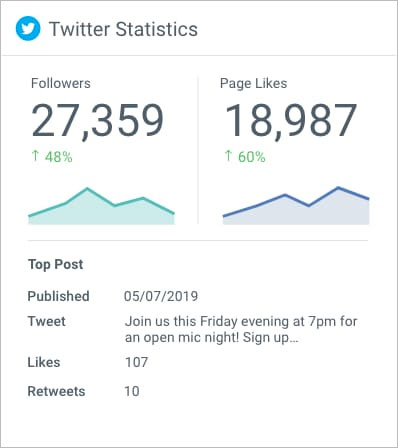Image resolution: width=398 pixels, height=448 pixels.
Task: Click the 48% growth indicator
Action: [59, 157]
